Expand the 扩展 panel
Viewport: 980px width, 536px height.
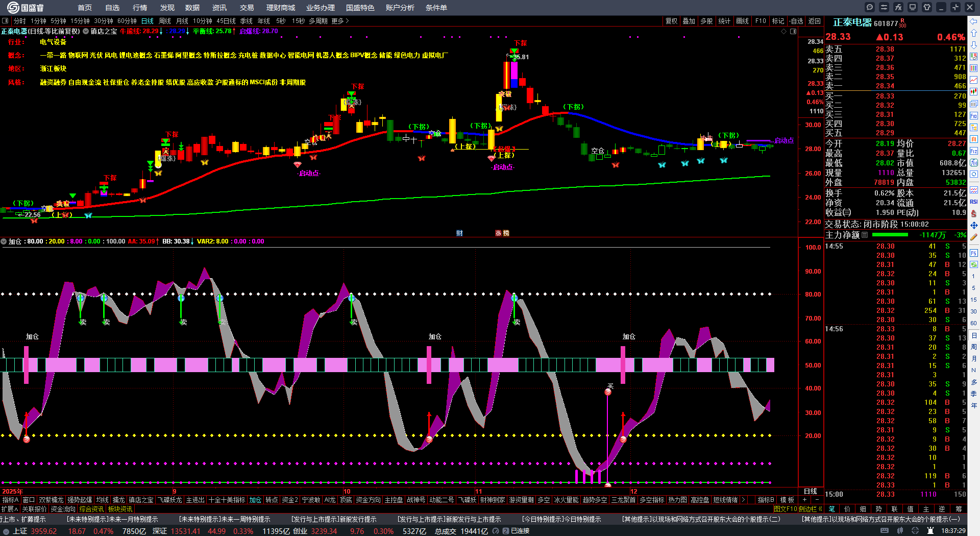pyautogui.click(x=10, y=509)
